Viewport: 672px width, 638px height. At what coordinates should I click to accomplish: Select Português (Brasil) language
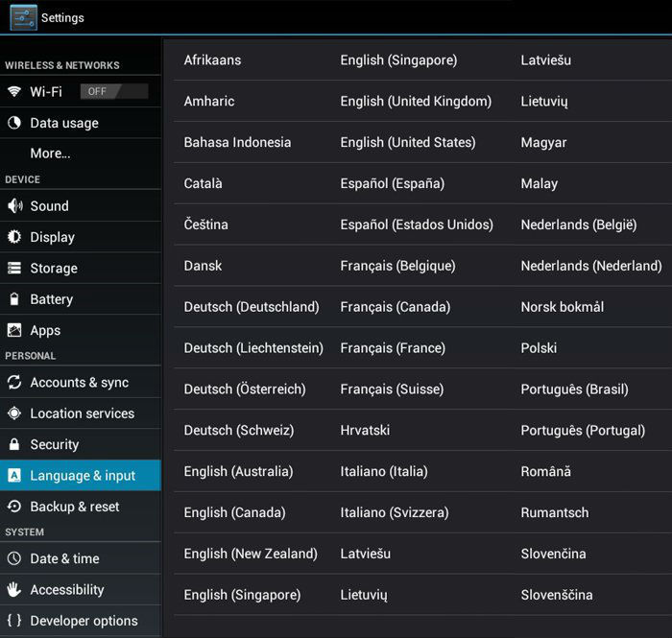point(574,390)
